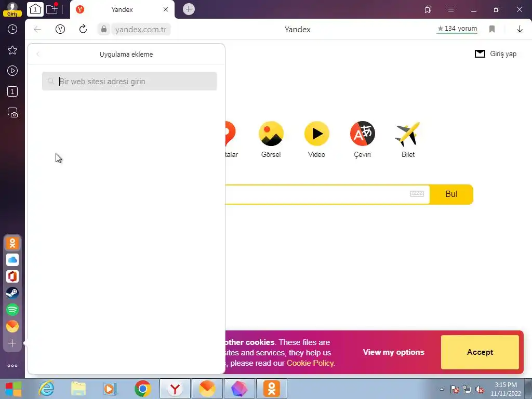Open browser hamburger menu
Image resolution: width=532 pixels, height=399 pixels.
451,9
